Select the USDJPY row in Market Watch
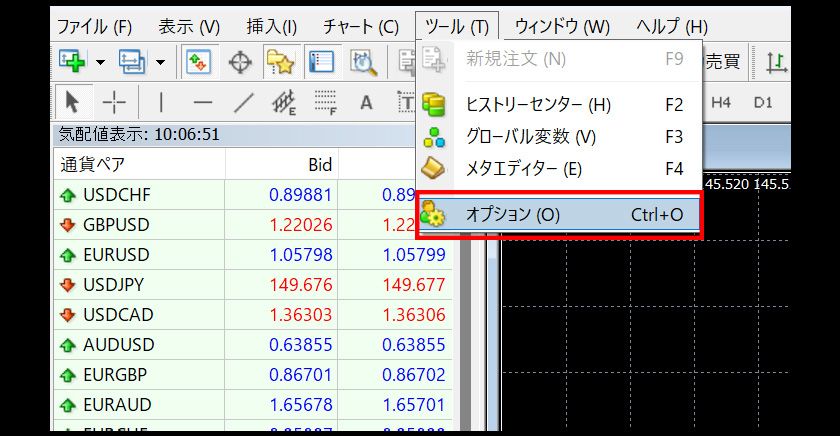The image size is (840, 436). pos(119,285)
